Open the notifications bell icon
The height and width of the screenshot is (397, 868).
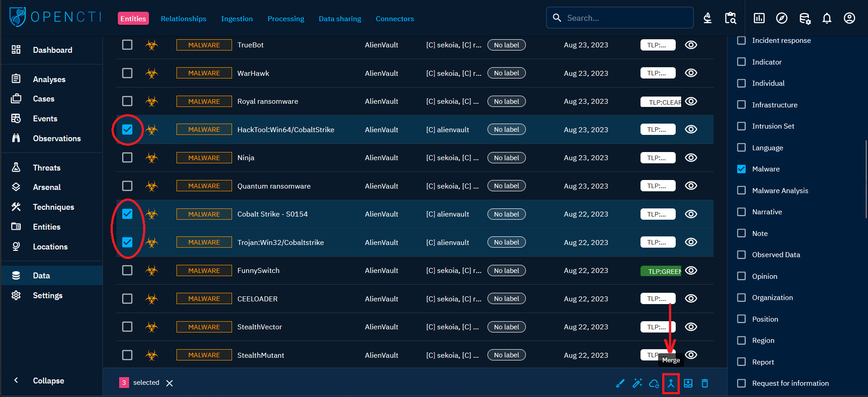click(826, 18)
